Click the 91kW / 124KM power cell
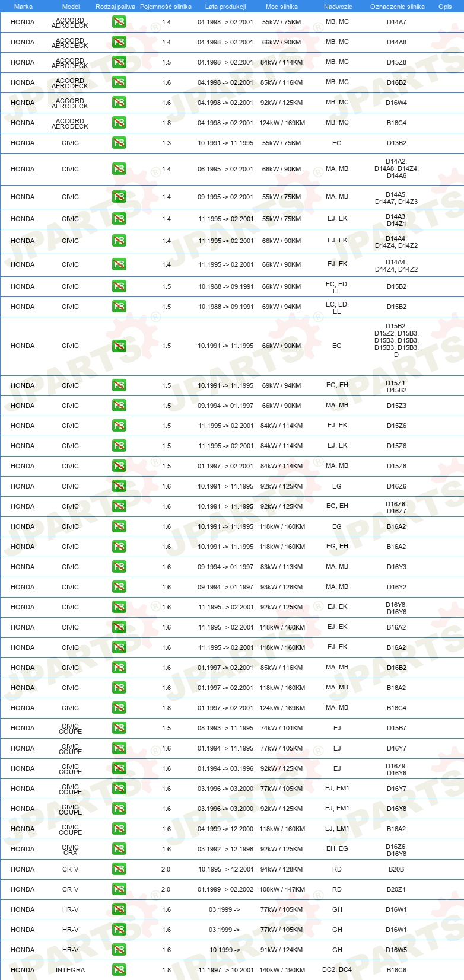The width and height of the screenshot is (464, 980). point(282,950)
